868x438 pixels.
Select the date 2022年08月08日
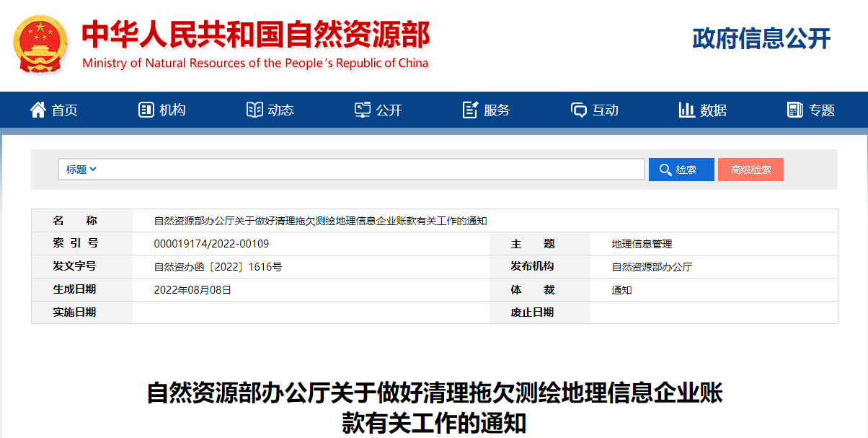192,290
